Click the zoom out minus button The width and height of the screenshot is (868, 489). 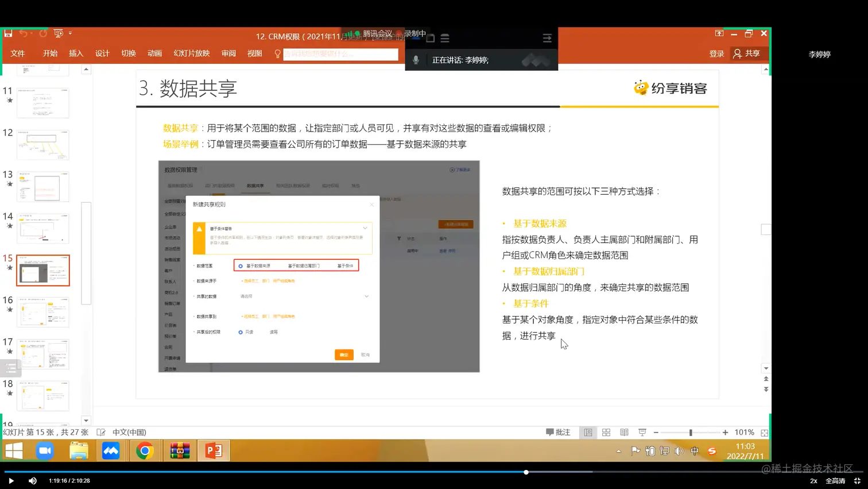click(656, 432)
